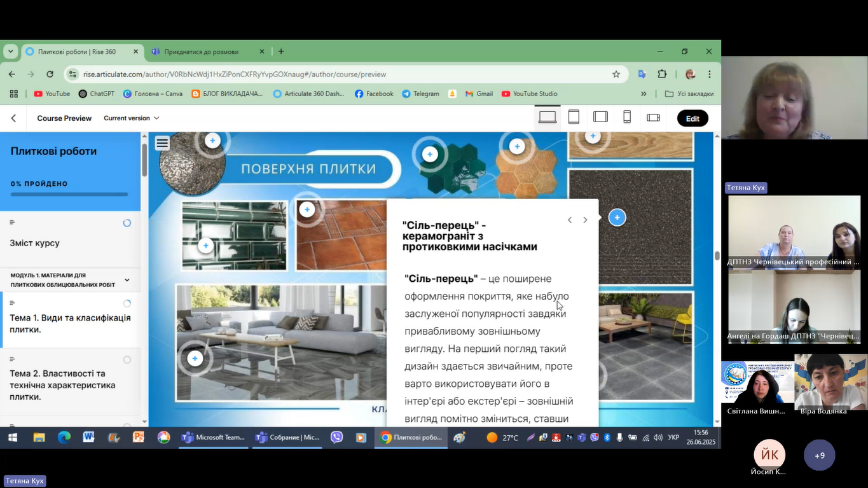Go back using the Course Preview arrow
Viewport: 868px width, 488px height.
click(x=13, y=118)
